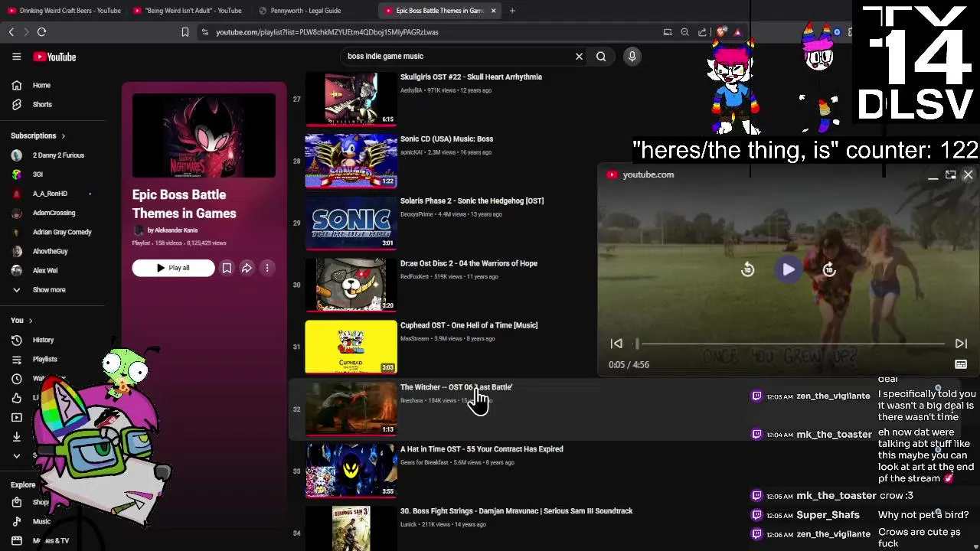Go back with browser back arrow
Screen dimensions: 980x551
tap(11, 32)
